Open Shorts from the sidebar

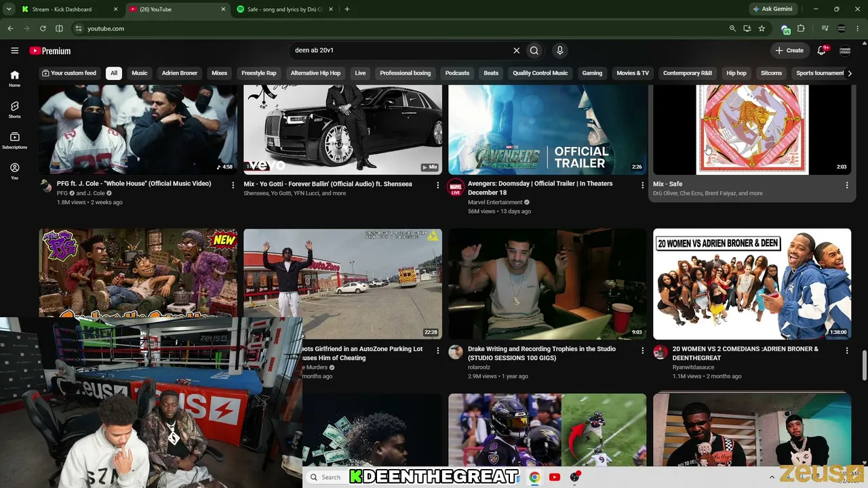point(14,110)
